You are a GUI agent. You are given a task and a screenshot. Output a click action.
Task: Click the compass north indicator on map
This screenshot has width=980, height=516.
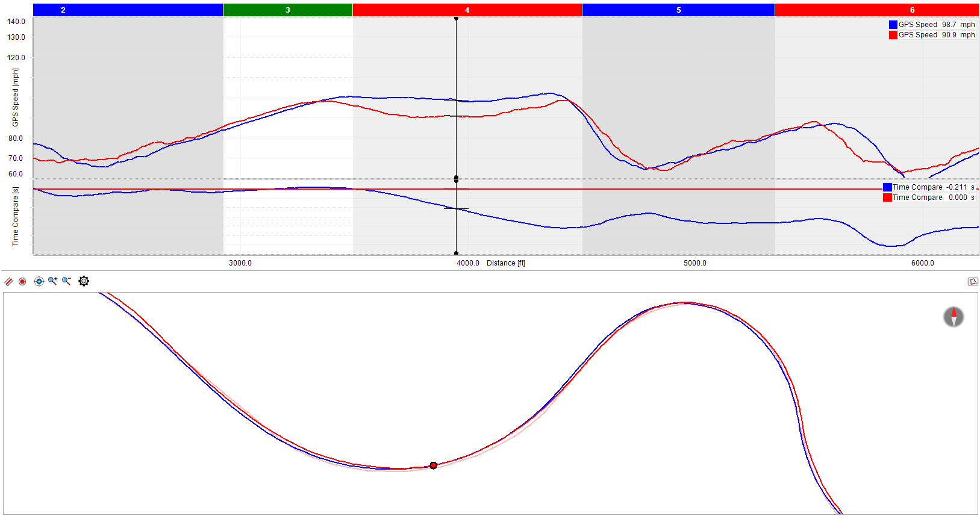coord(953,317)
